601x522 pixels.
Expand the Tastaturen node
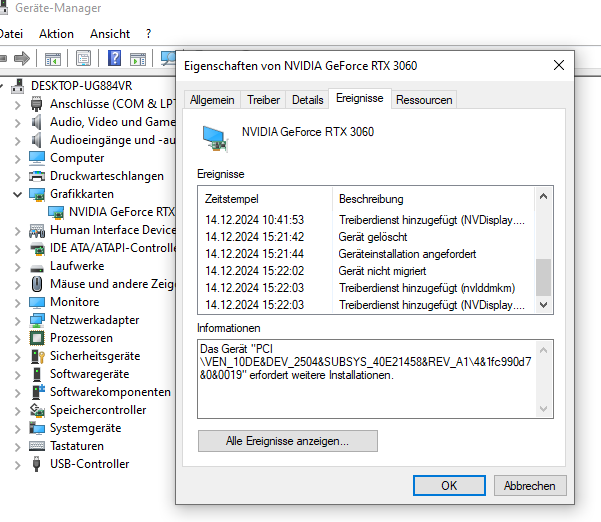click(x=17, y=446)
